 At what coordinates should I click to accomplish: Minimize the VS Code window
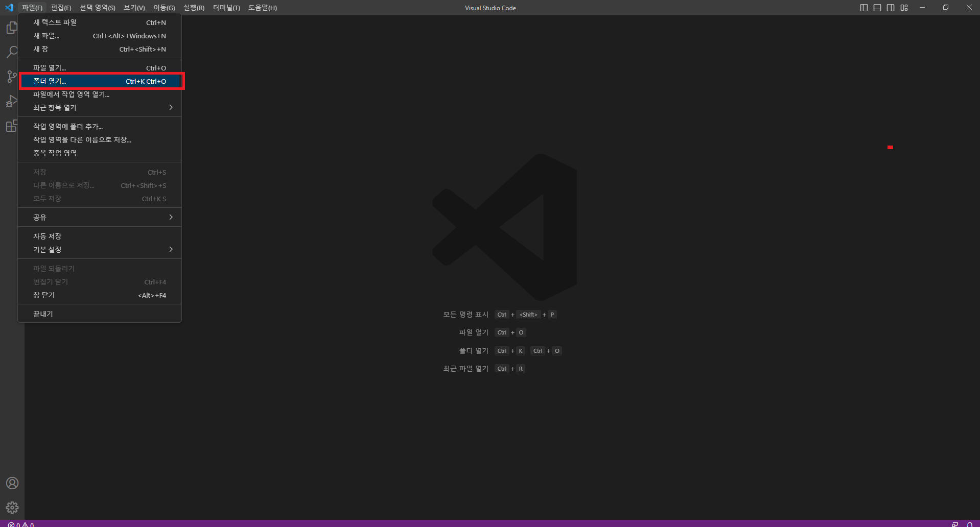tap(922, 8)
